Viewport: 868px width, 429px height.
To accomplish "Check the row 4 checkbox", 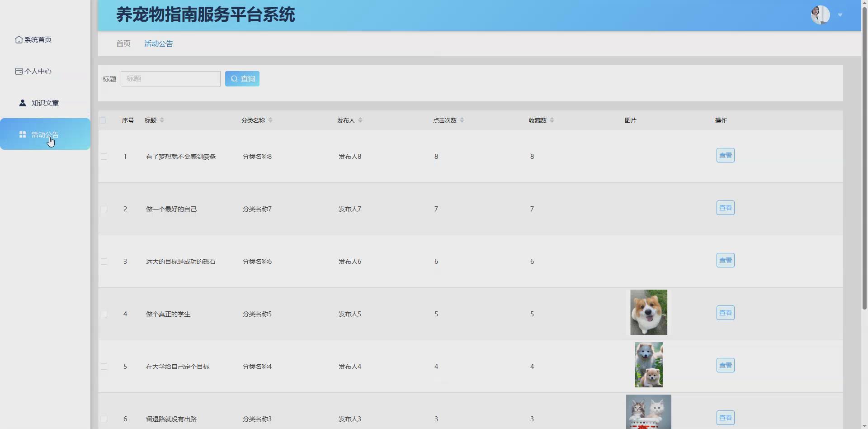I will (104, 314).
